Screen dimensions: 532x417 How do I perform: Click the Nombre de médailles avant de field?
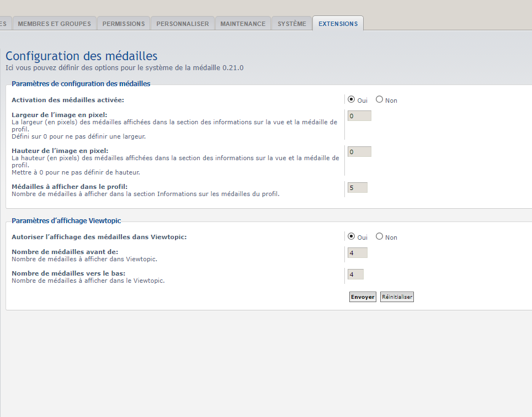(x=357, y=253)
